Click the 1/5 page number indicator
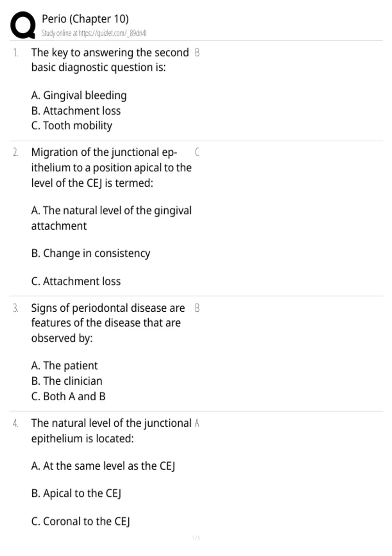The width and height of the screenshot is (392, 556). [x=196, y=538]
